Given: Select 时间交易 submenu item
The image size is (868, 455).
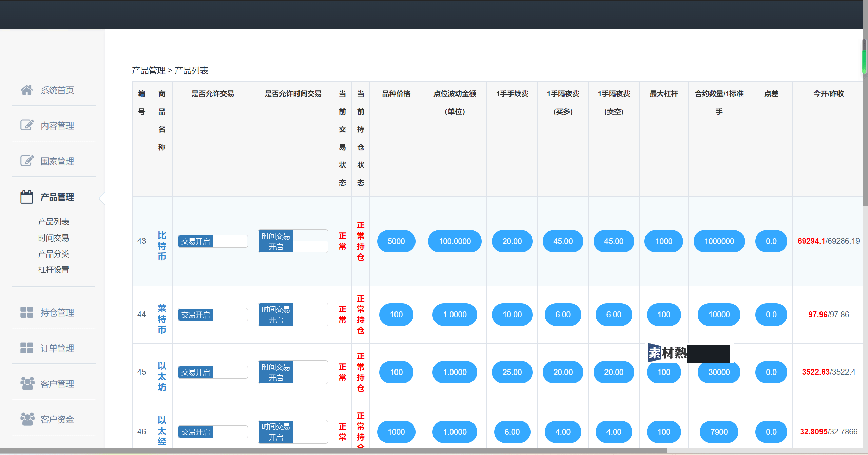Looking at the screenshot, I should click(x=54, y=238).
